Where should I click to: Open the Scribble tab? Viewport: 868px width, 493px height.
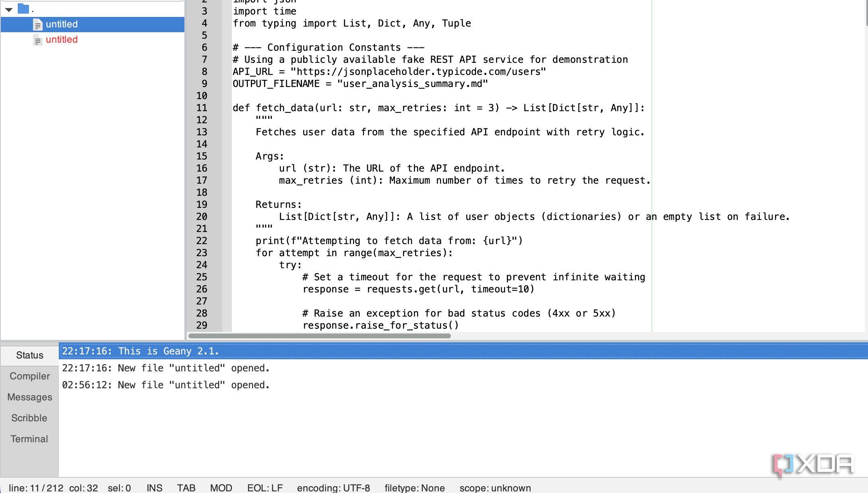click(x=29, y=418)
